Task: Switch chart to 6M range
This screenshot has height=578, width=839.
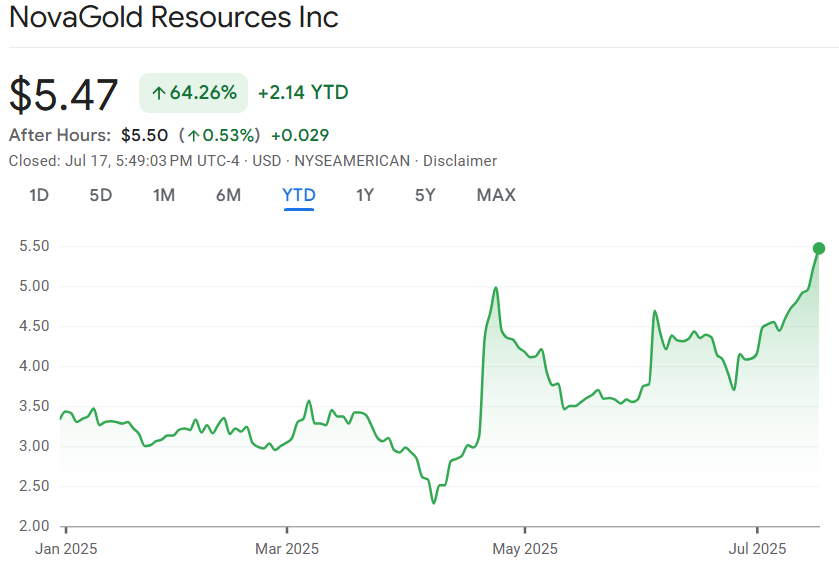Action: (228, 195)
